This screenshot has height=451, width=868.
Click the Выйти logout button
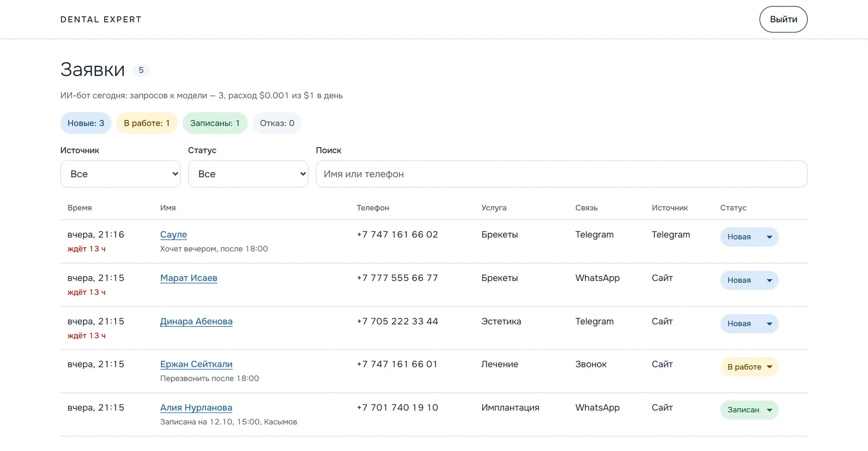click(x=783, y=20)
